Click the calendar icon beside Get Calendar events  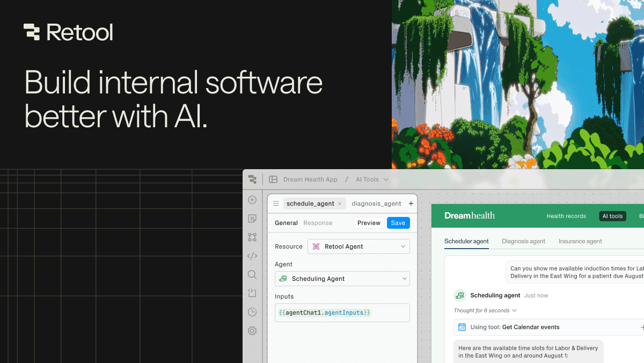(x=461, y=327)
